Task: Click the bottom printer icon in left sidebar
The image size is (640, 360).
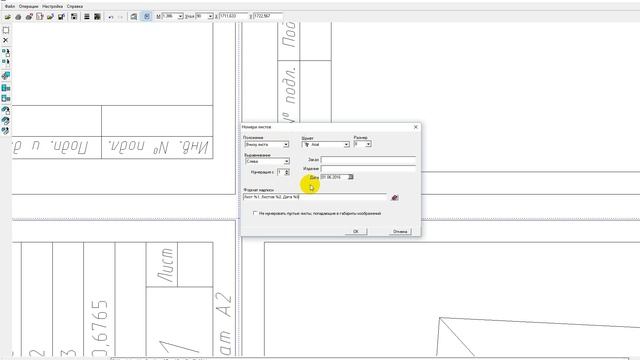Action: [x=6, y=131]
